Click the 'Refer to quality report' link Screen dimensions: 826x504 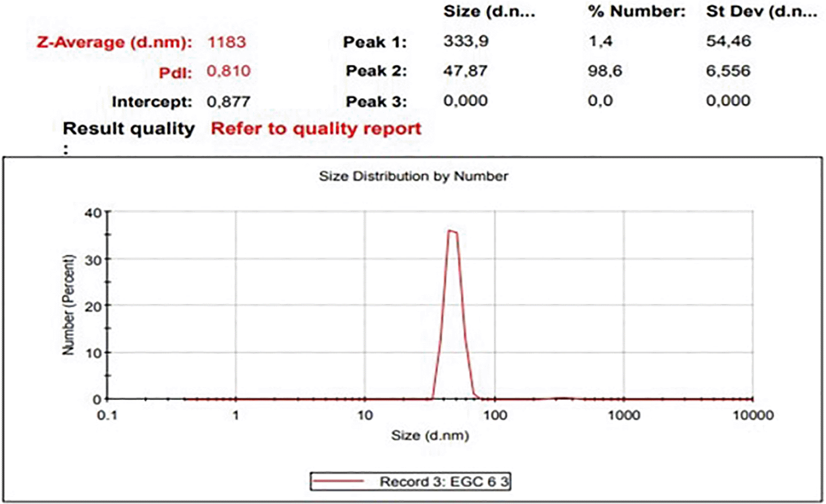pos(316,129)
